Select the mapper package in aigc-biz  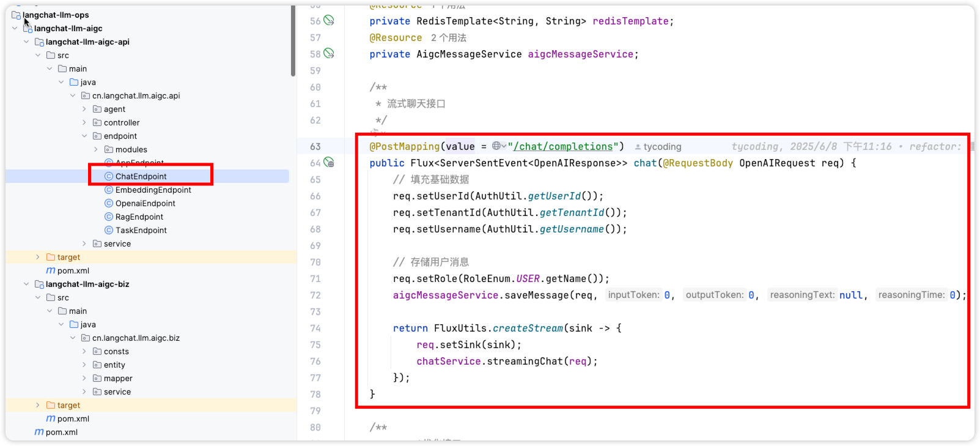117,378
